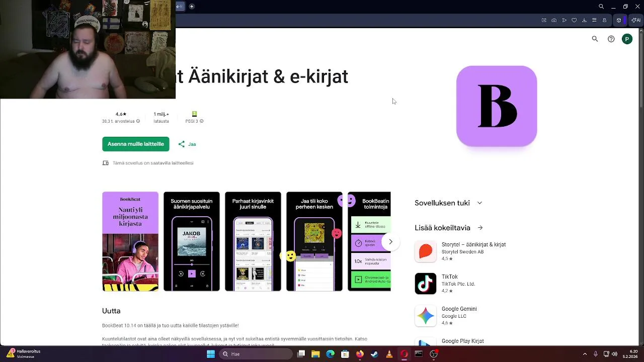The image size is (644, 362).
Task: Click the browser tab search magnifier icon
Action: (x=601, y=7)
